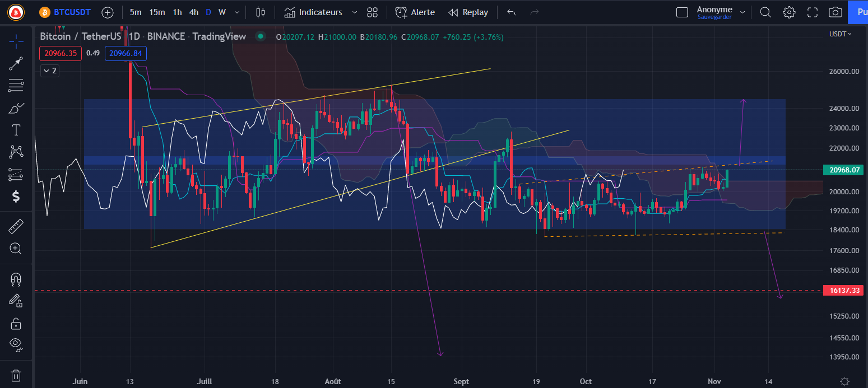Select the measure ruler tool
The image size is (868, 388).
coord(16,226)
